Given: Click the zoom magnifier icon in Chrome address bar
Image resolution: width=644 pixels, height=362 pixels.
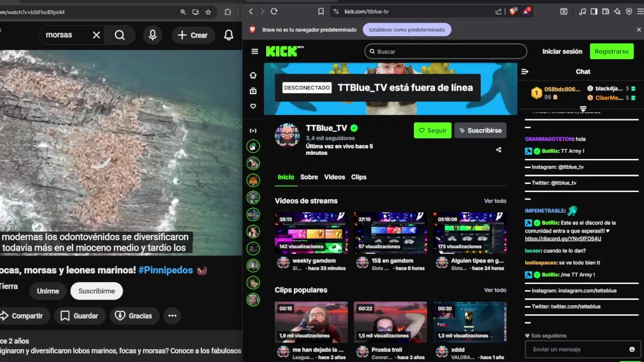Looking at the screenshot, I should (184, 12).
